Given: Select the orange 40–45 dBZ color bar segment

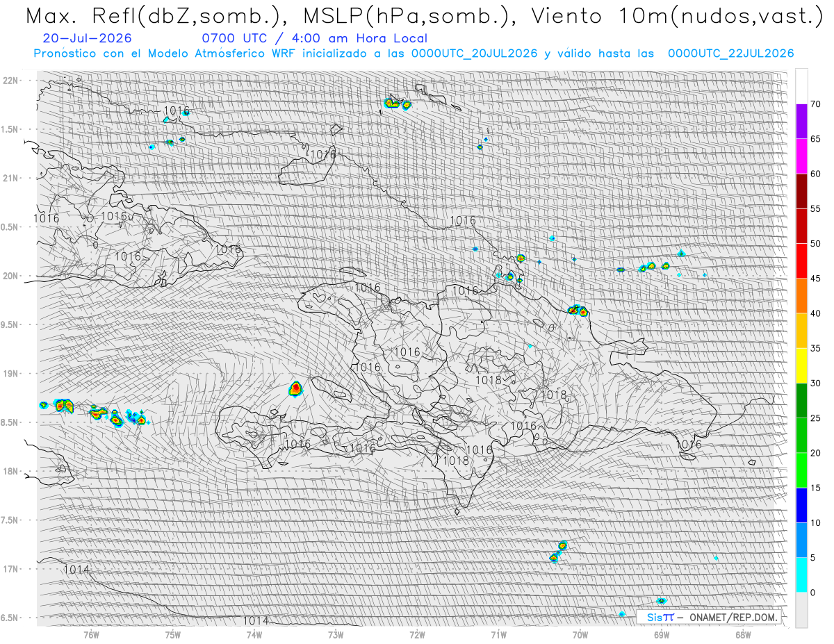Looking at the screenshot, I should [801, 296].
